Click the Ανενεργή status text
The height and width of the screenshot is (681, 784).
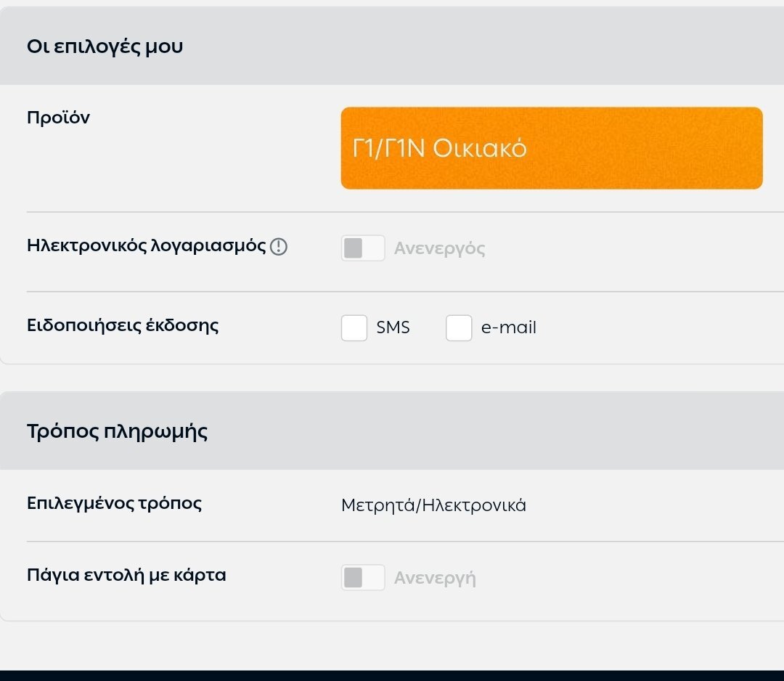pyautogui.click(x=435, y=578)
